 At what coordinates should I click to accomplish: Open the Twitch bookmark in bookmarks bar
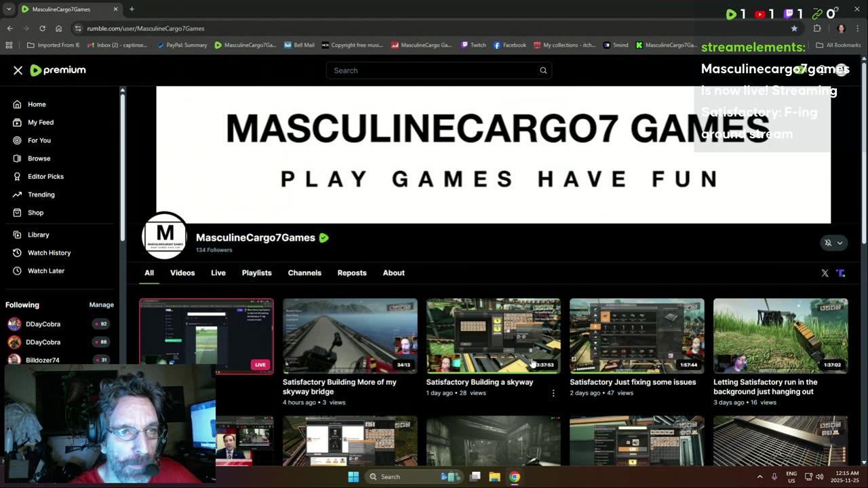[473, 45]
